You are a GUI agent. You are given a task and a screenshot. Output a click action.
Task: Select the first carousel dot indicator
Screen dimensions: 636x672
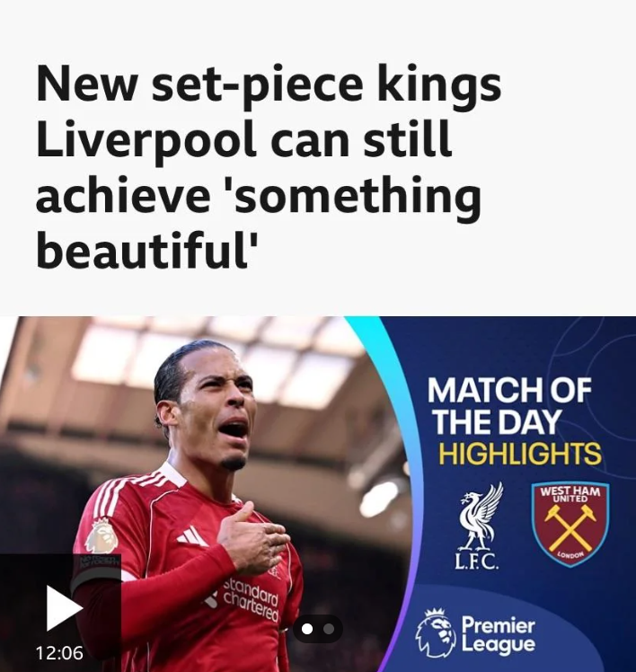[x=307, y=629]
